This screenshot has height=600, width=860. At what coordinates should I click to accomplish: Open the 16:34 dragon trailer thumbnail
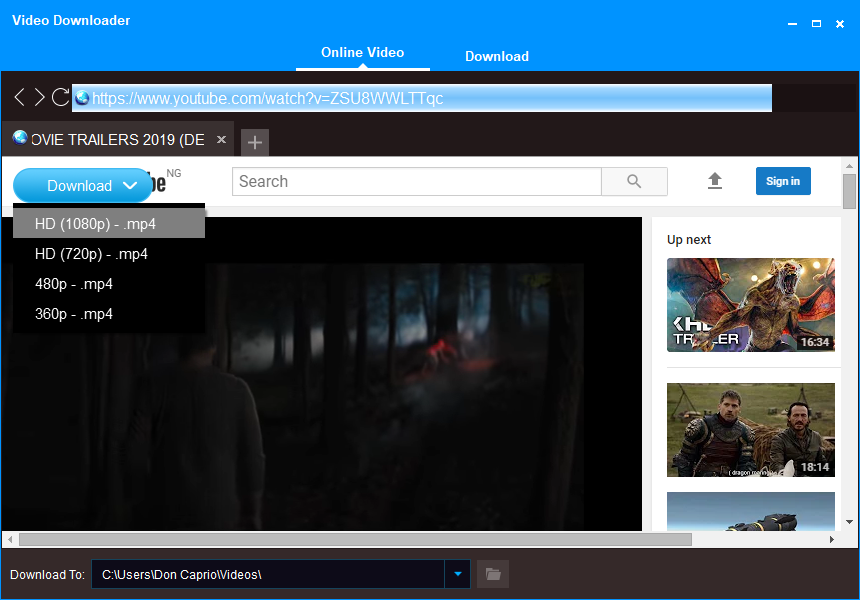(x=751, y=305)
